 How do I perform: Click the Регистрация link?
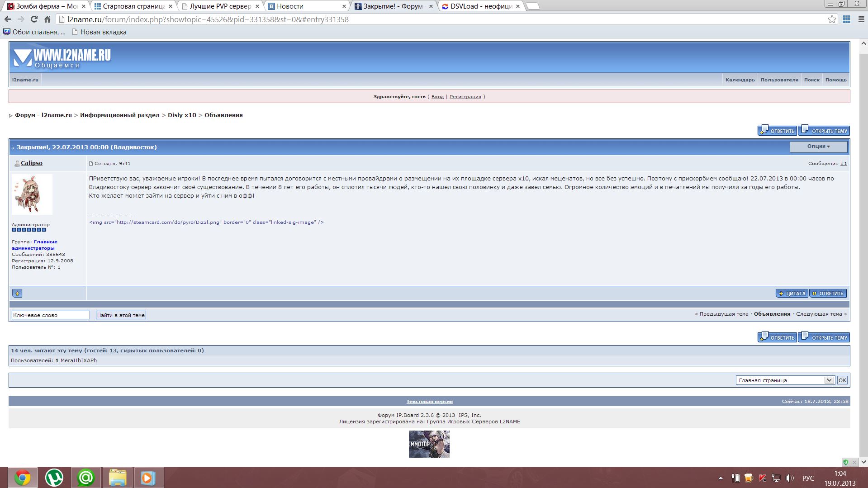pos(465,97)
